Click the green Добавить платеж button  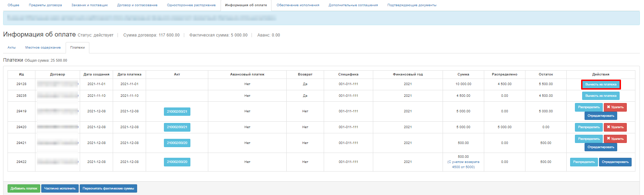(x=24, y=188)
